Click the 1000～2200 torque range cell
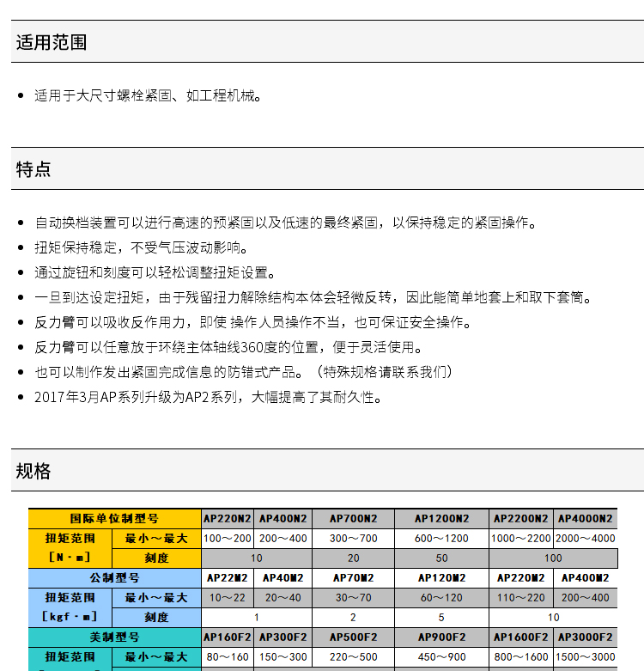The height and width of the screenshot is (671, 644). coord(521,539)
